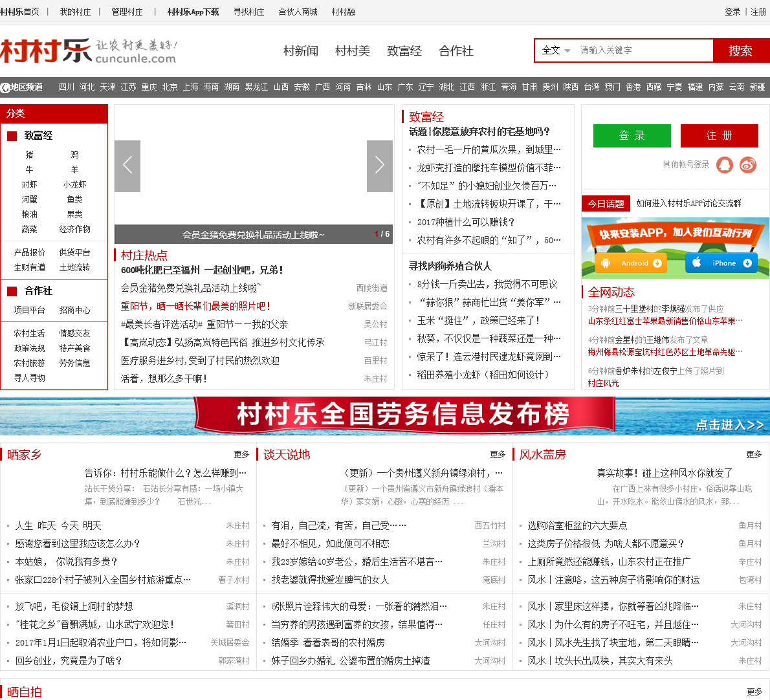
Task: Open 结婚季 看看表哥的农村婚房 post
Action: 328,642
